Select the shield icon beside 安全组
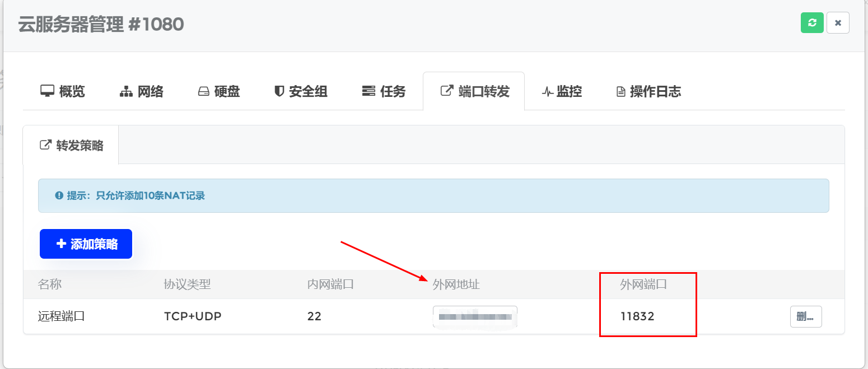The image size is (868, 369). pyautogui.click(x=278, y=91)
